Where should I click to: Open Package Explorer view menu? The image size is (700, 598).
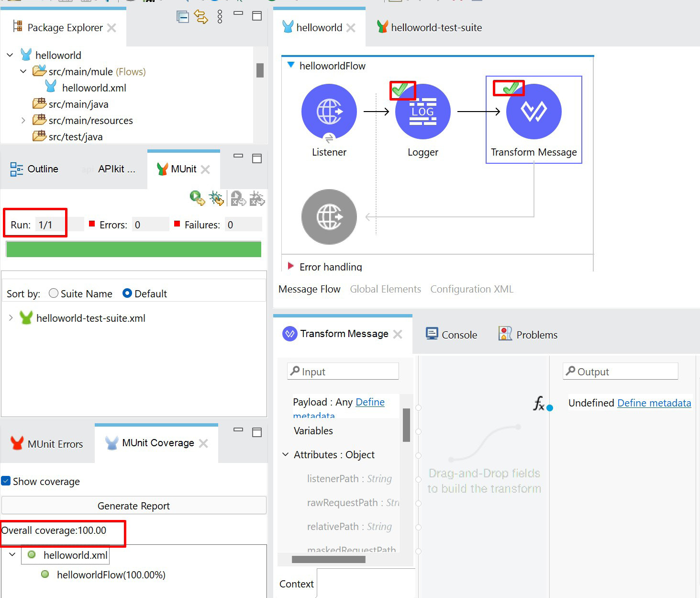click(220, 17)
